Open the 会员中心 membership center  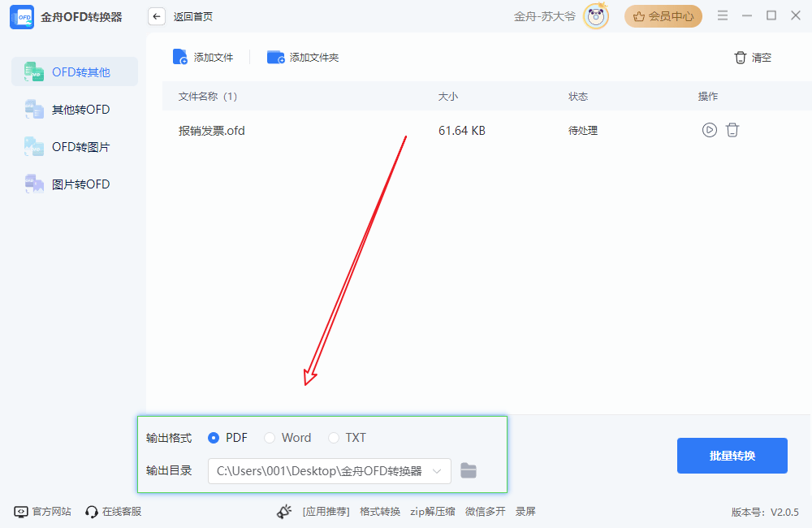(663, 15)
